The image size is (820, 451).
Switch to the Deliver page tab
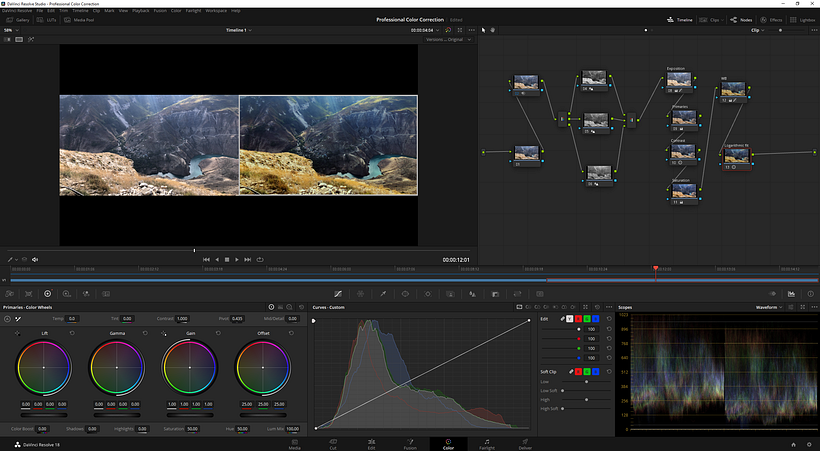click(525, 444)
